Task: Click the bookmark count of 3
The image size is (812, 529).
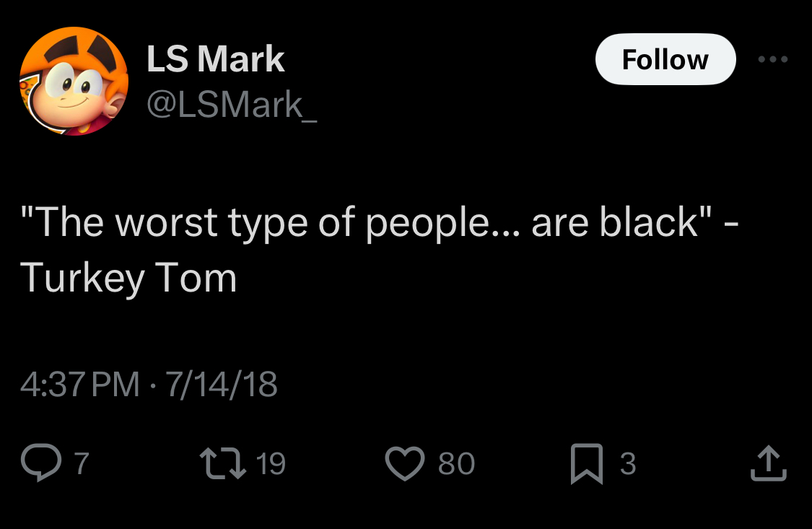Action: 627,463
